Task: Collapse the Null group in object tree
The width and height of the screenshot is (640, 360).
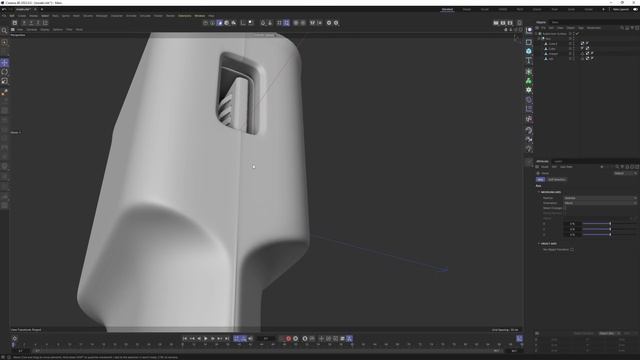Action: click(x=539, y=38)
